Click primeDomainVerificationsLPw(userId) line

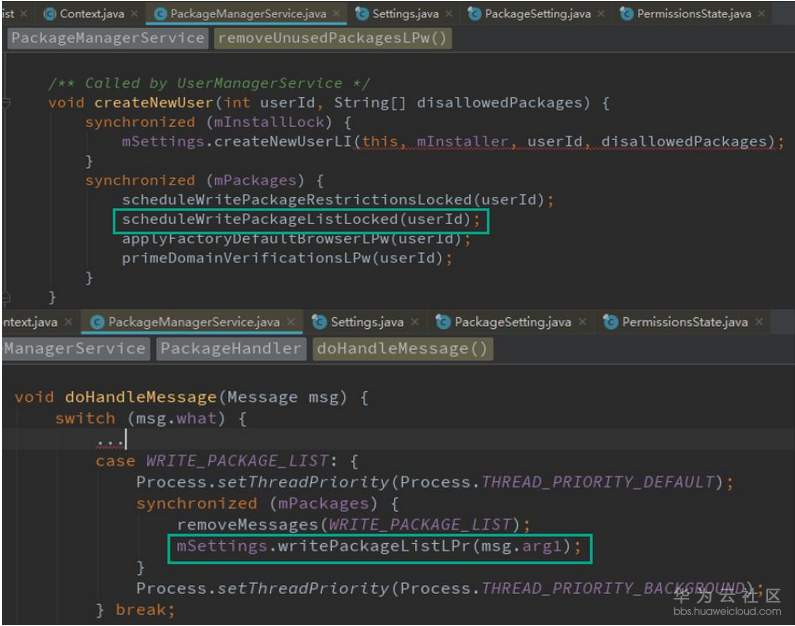[287, 258]
